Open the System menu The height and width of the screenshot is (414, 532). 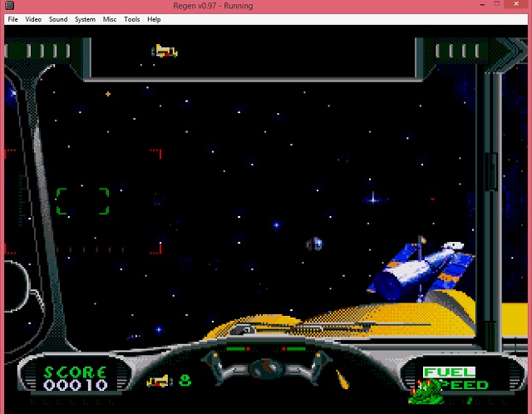coord(85,19)
